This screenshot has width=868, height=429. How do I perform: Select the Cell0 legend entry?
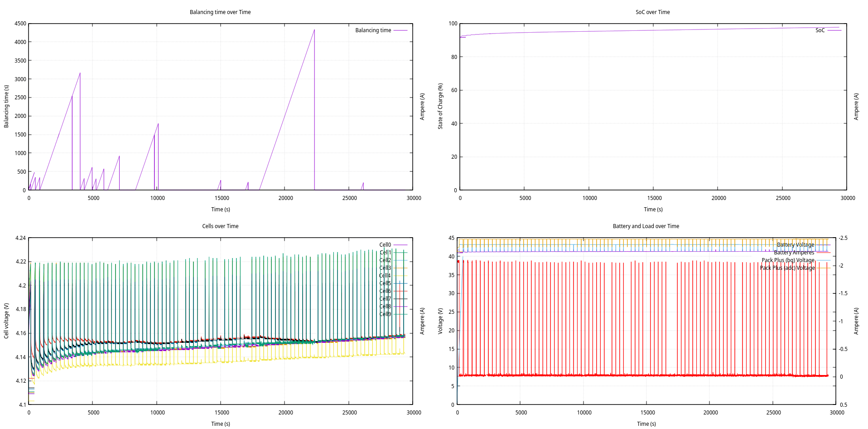pyautogui.click(x=385, y=245)
